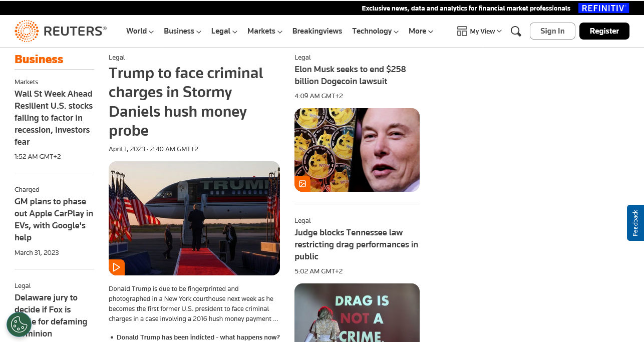Open the Feedback side tab
Viewport: 644px width, 342px height.
pyautogui.click(x=635, y=223)
